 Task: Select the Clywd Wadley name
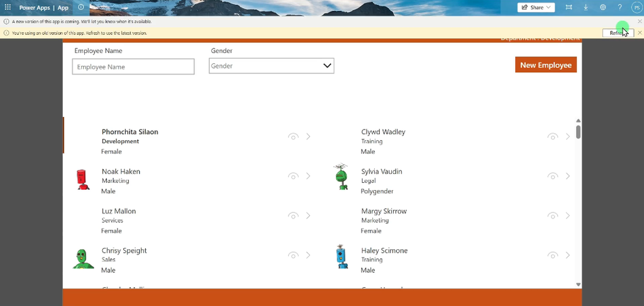[383, 132]
